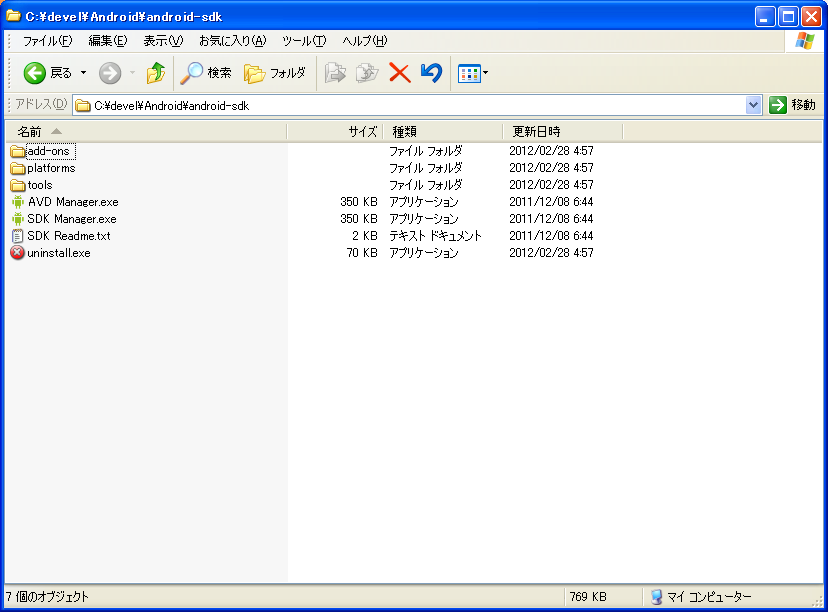Image resolution: width=828 pixels, height=612 pixels.
Task: Expand the address bar dropdown arrow
Action: [754, 105]
